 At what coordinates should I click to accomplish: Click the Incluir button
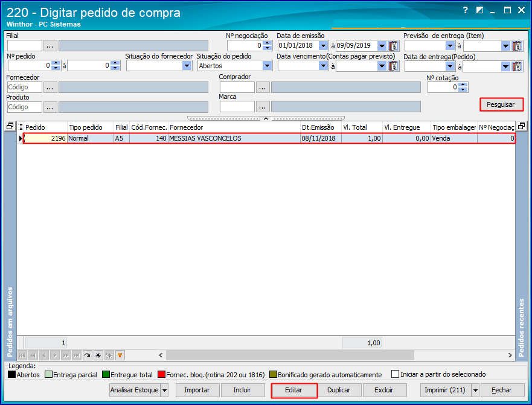[x=242, y=390]
